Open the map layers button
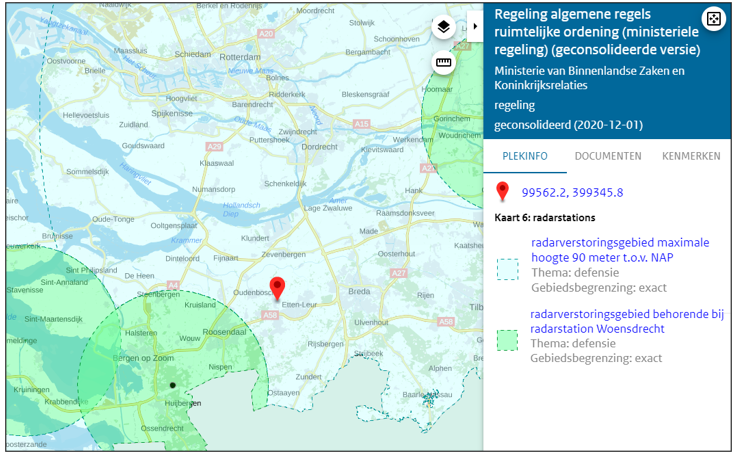 (x=443, y=27)
